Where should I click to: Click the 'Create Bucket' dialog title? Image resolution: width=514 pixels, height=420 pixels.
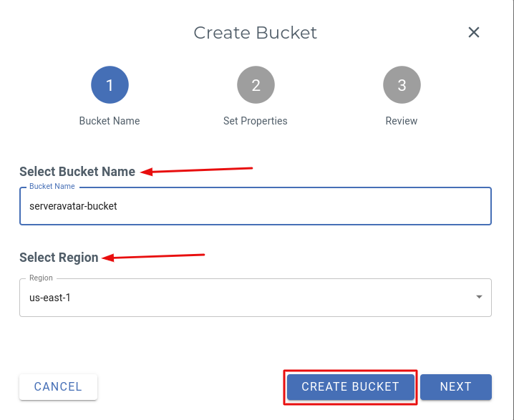click(256, 33)
